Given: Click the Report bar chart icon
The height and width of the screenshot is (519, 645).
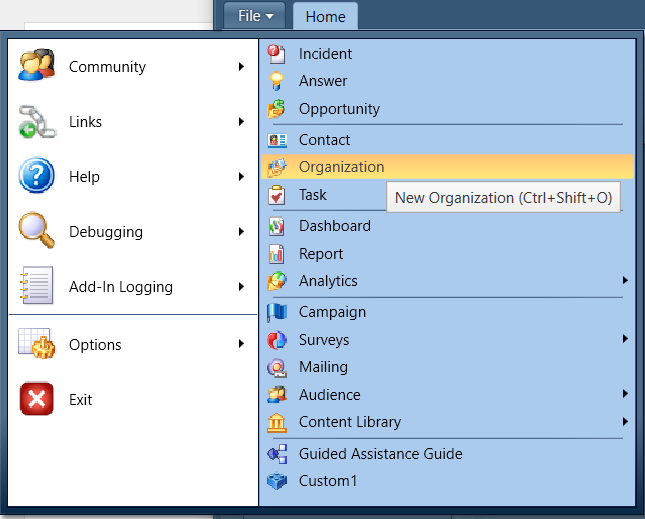Looking at the screenshot, I should pos(276,254).
